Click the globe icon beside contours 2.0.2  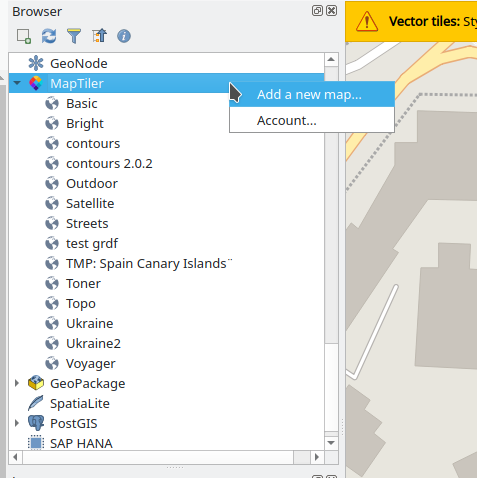52,163
